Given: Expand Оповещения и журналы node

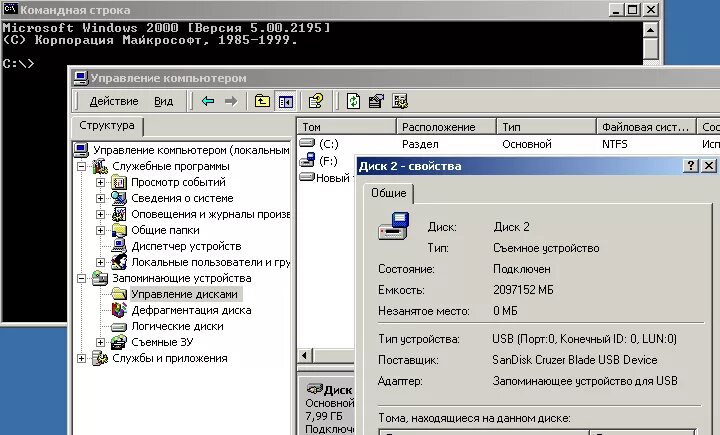Looking at the screenshot, I should 100,215.
